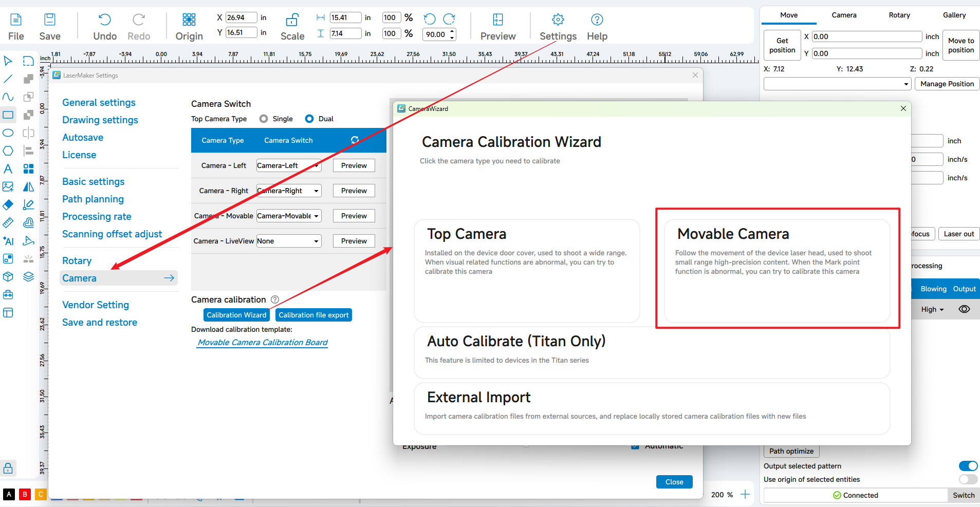This screenshot has height=507, width=980.
Task: Click rotate clockwise icon
Action: (x=449, y=19)
